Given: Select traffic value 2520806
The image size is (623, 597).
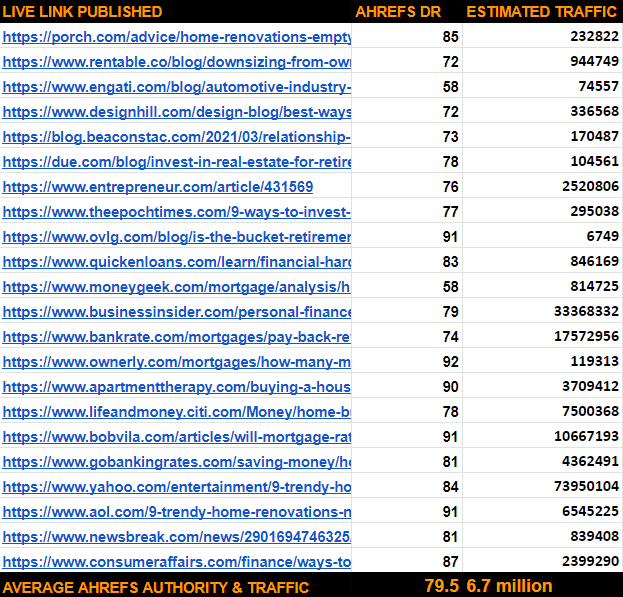Looking at the screenshot, I should click(x=590, y=187).
